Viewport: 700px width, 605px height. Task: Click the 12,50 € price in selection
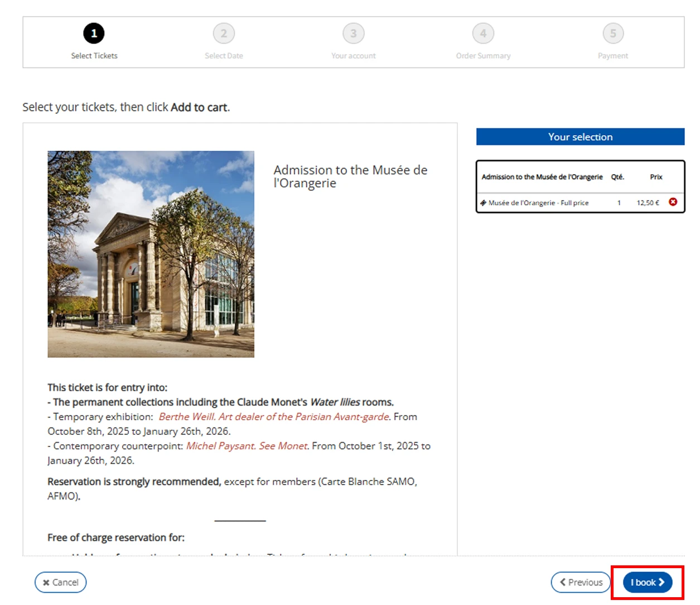(648, 203)
